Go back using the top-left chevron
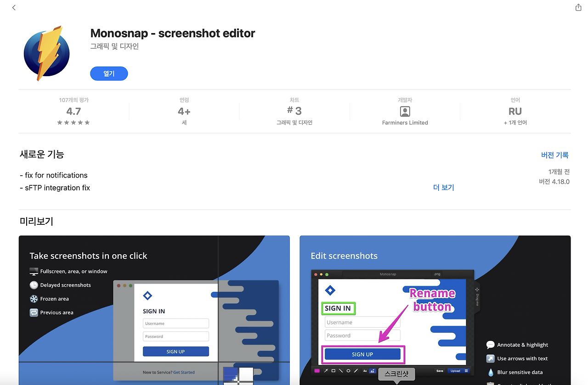588x385 pixels. pos(14,8)
